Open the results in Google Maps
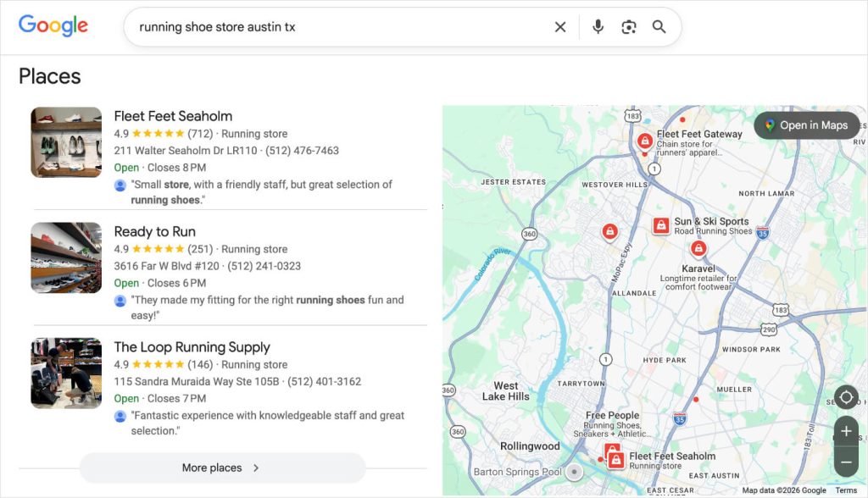Viewport: 868px width, 498px height. click(807, 125)
